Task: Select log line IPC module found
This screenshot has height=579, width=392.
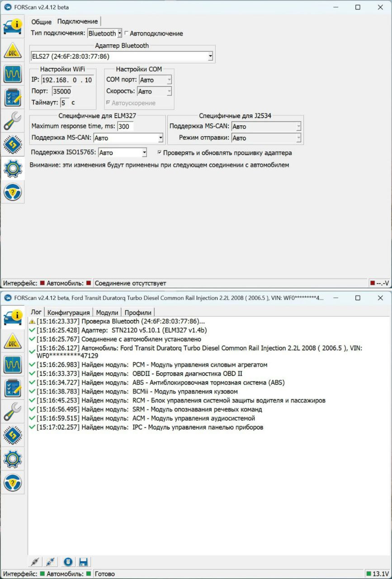Action: pyautogui.click(x=146, y=427)
